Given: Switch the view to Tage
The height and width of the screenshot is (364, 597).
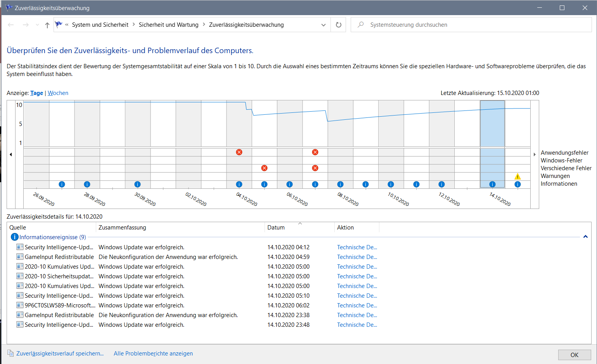Looking at the screenshot, I should pyautogui.click(x=36, y=93).
